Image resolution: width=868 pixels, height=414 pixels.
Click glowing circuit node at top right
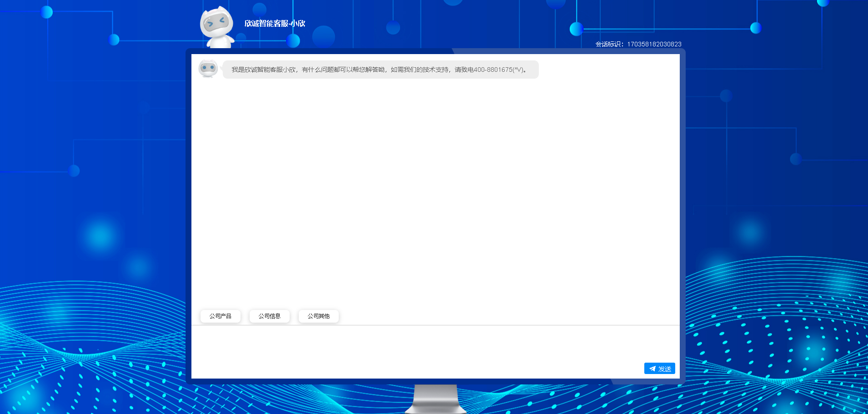(x=756, y=28)
